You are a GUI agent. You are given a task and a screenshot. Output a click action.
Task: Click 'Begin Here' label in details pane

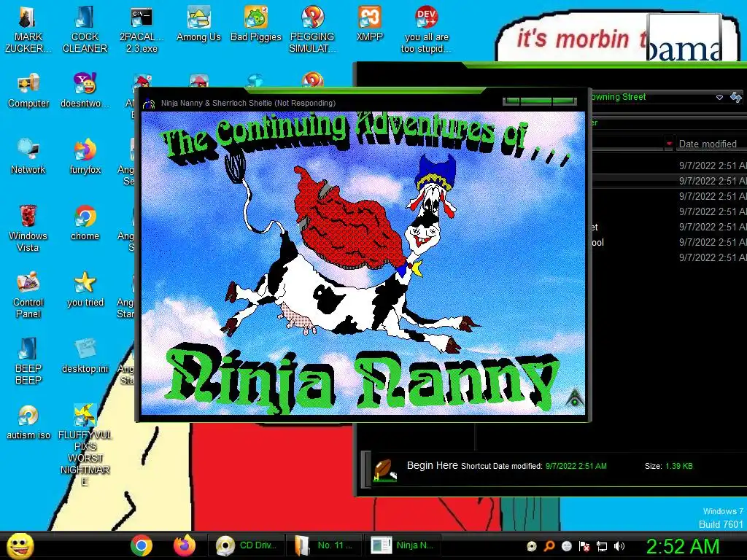[432, 465]
